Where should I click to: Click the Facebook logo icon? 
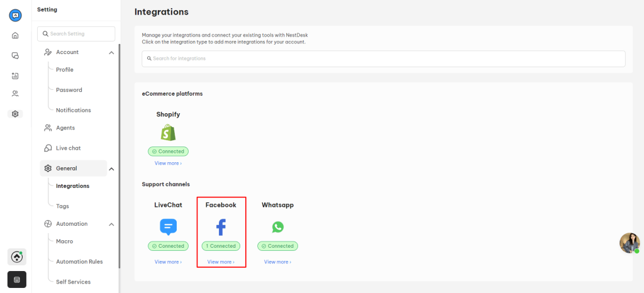pyautogui.click(x=221, y=228)
